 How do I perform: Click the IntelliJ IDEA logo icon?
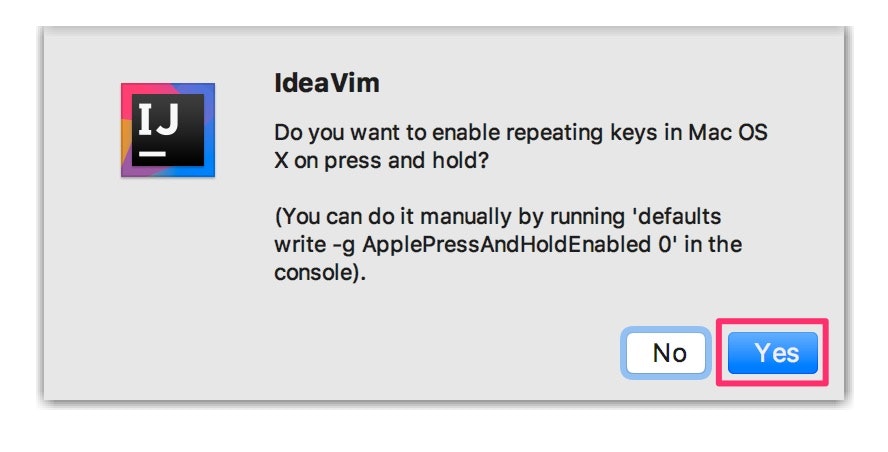pos(168,130)
